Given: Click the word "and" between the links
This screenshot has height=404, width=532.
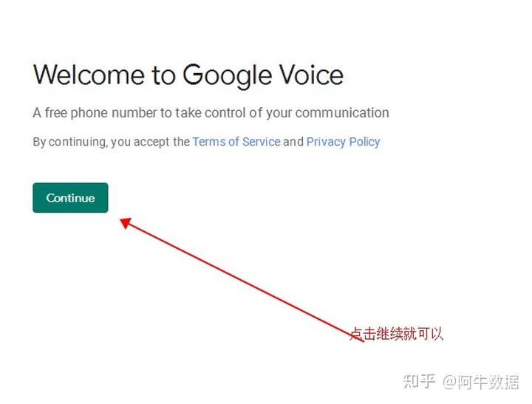Looking at the screenshot, I should point(293,142).
